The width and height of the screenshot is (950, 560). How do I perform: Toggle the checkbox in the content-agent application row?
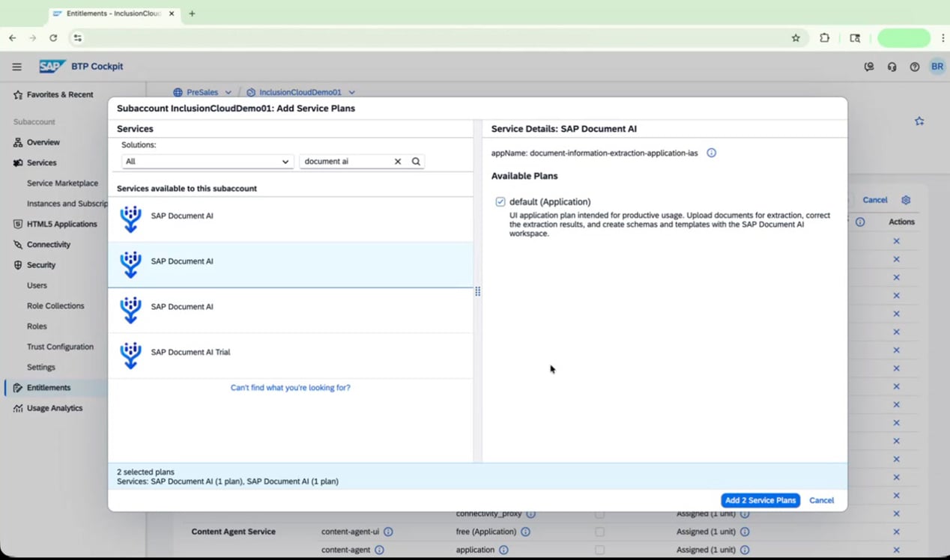(x=599, y=550)
